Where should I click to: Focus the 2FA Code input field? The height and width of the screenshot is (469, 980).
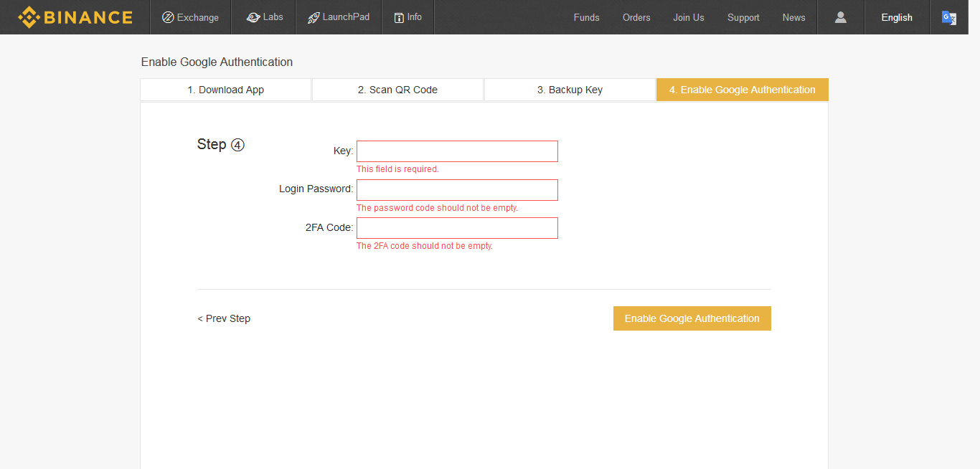click(457, 228)
